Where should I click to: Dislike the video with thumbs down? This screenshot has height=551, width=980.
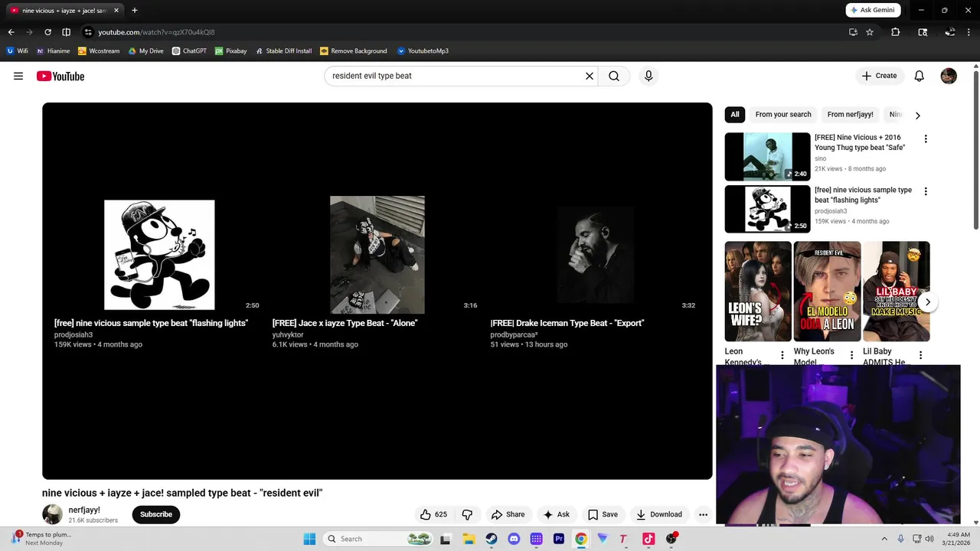467,514
